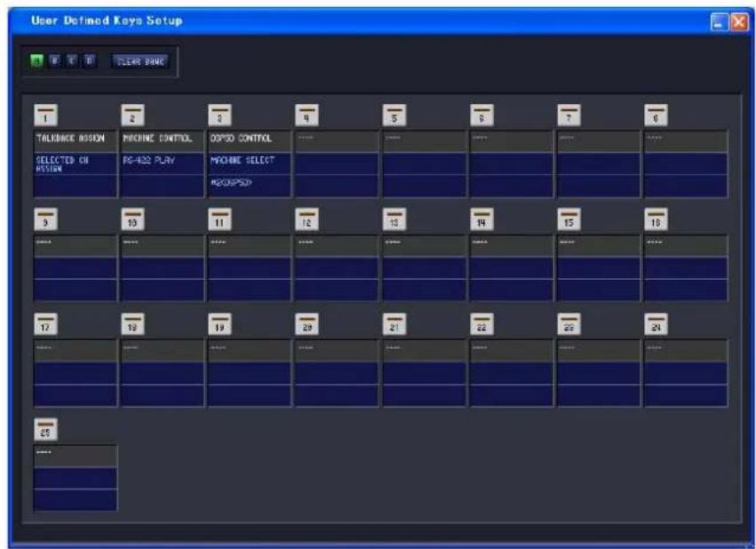The height and width of the screenshot is (549, 756).
Task: Click the CLEAR BANK button
Action: pos(140,61)
